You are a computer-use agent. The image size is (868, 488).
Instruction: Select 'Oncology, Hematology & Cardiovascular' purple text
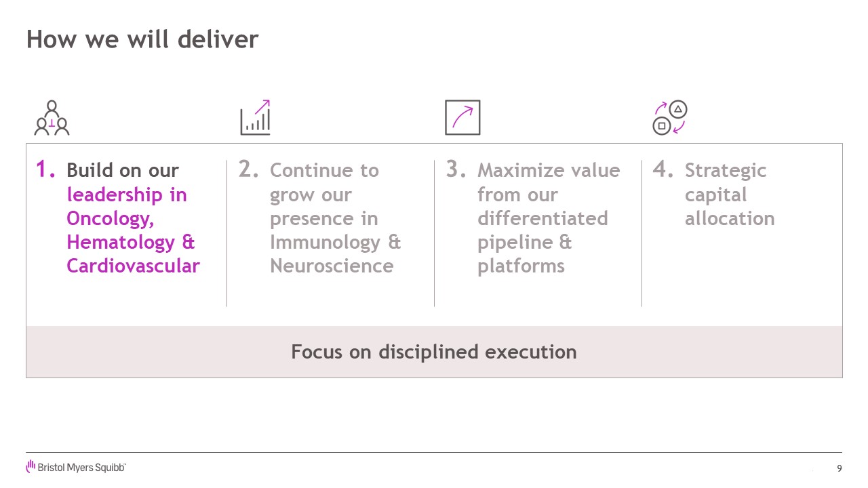coord(133,242)
